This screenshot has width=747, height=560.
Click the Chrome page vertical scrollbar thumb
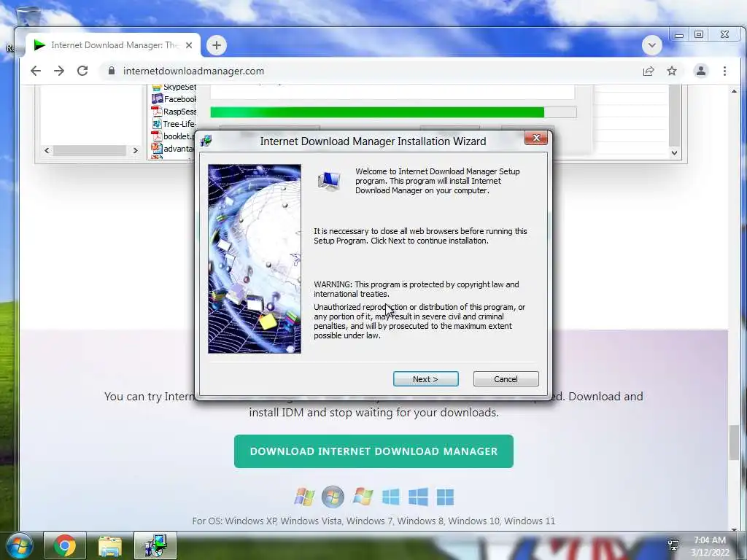coord(734,444)
